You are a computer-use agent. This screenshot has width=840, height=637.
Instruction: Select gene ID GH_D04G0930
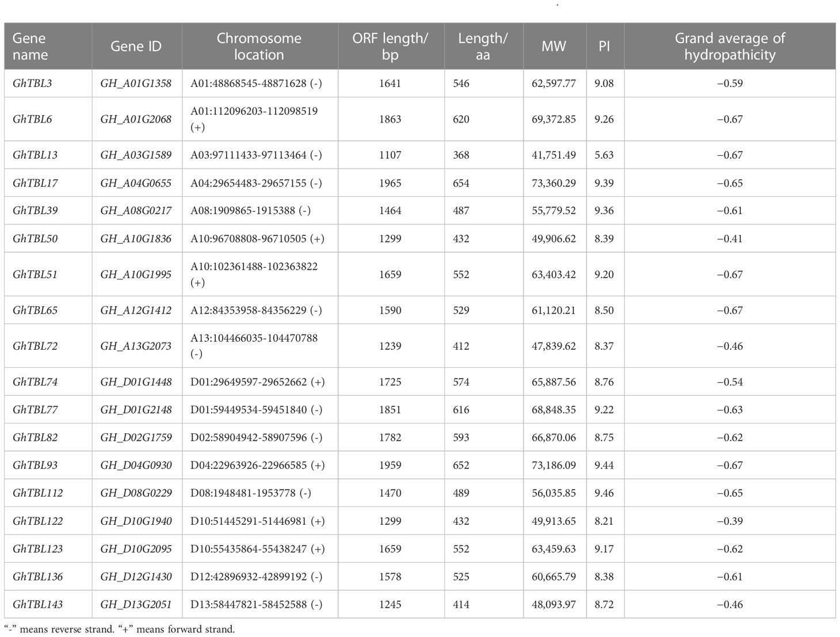coord(136,465)
